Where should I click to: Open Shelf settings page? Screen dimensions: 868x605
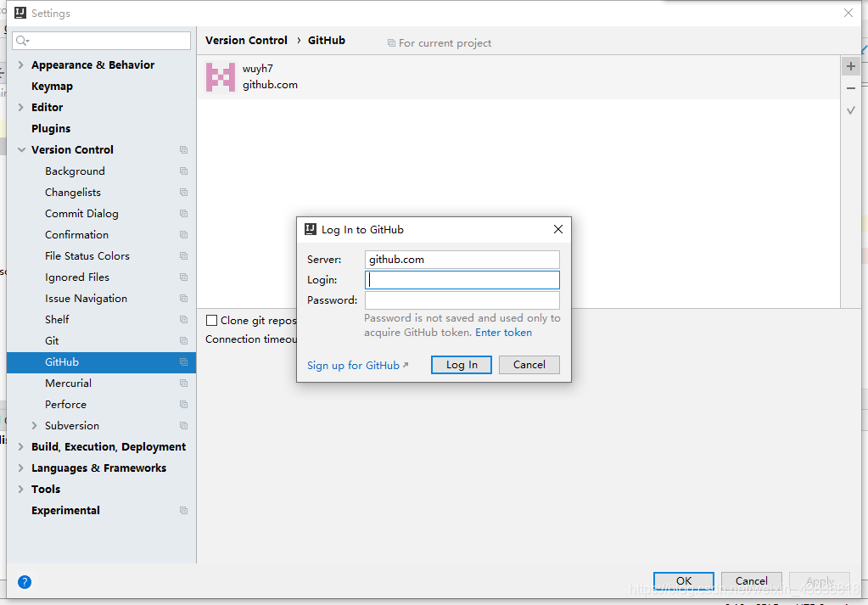tap(57, 319)
